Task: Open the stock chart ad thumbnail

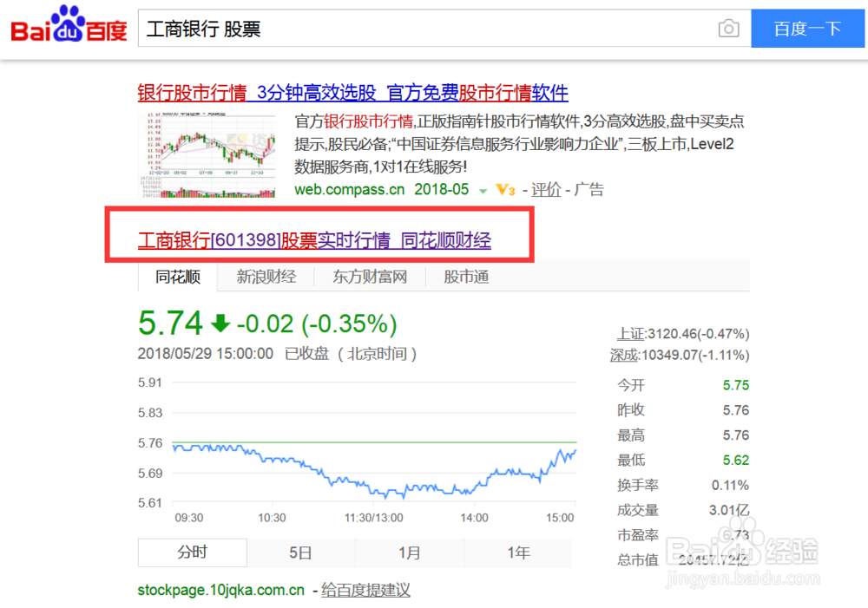Action: tap(207, 155)
